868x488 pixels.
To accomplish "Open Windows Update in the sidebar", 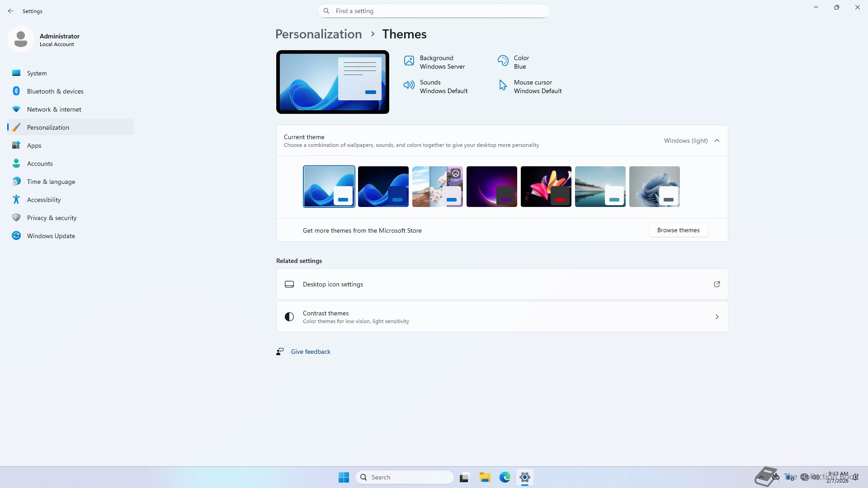I will [51, 236].
